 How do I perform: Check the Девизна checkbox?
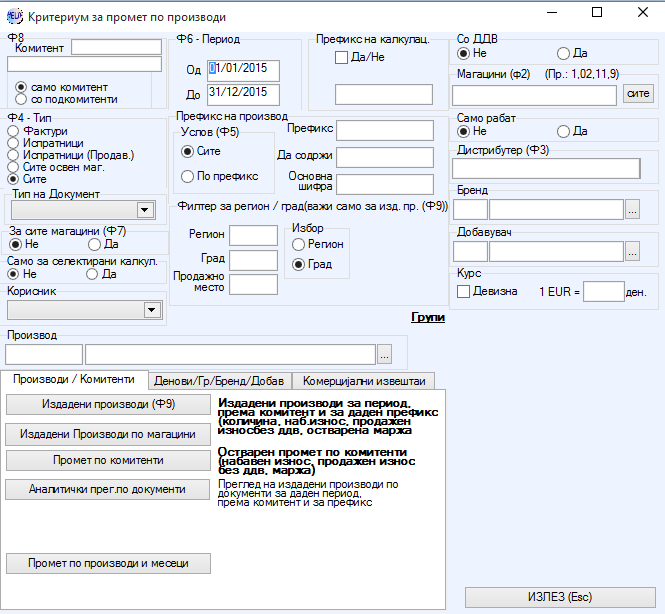463,292
